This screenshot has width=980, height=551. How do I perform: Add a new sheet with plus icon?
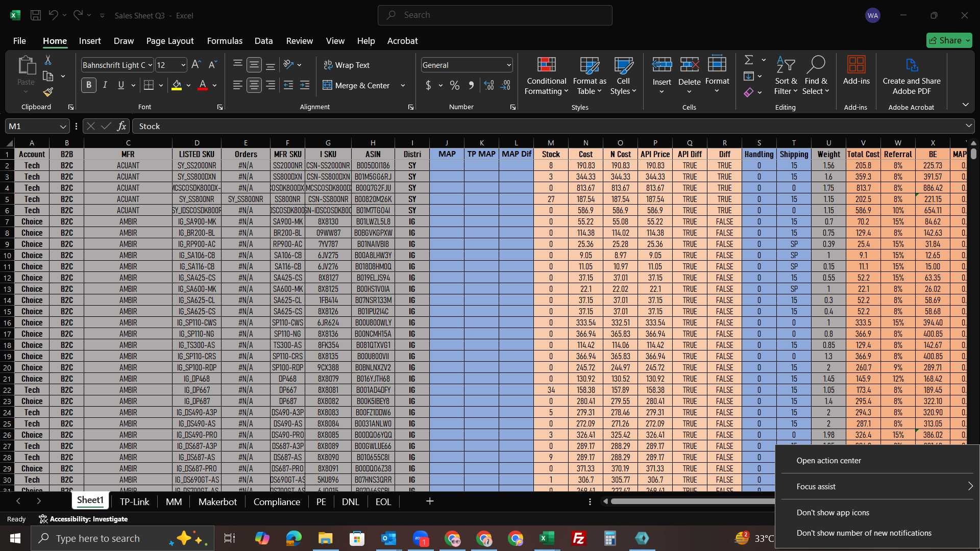(430, 502)
